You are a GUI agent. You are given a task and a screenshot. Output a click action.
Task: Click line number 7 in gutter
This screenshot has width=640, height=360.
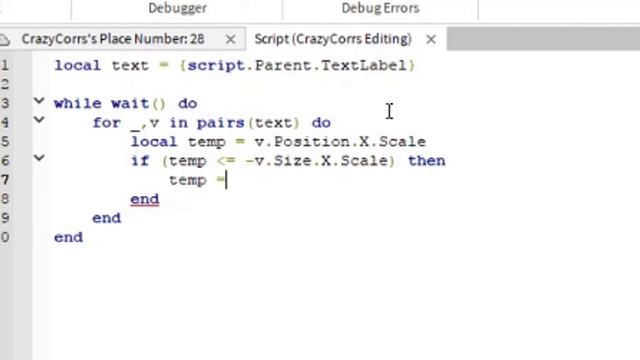point(4,180)
